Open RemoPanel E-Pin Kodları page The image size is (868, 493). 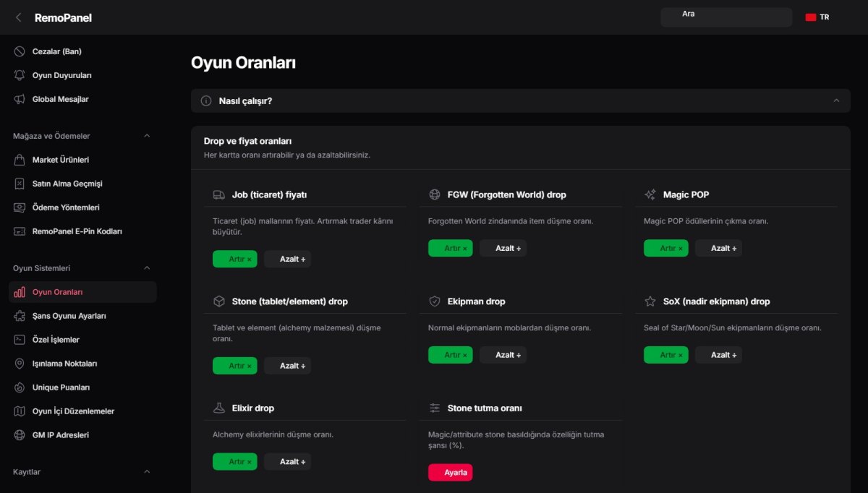click(82, 231)
